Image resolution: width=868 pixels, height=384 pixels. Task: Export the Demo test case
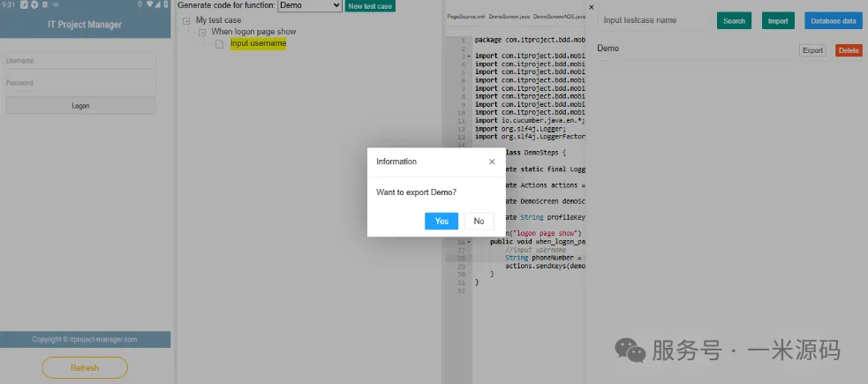pyautogui.click(x=812, y=50)
